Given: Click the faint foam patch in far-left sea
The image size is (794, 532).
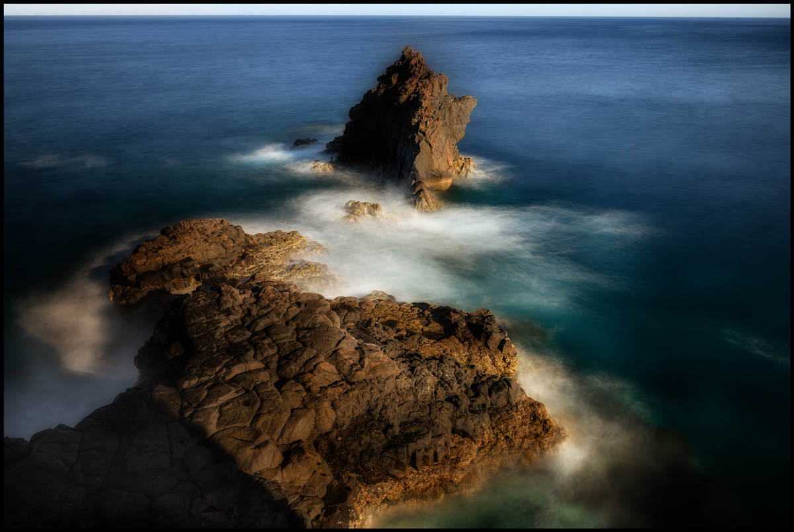Looking at the screenshot, I should (x=65, y=161).
